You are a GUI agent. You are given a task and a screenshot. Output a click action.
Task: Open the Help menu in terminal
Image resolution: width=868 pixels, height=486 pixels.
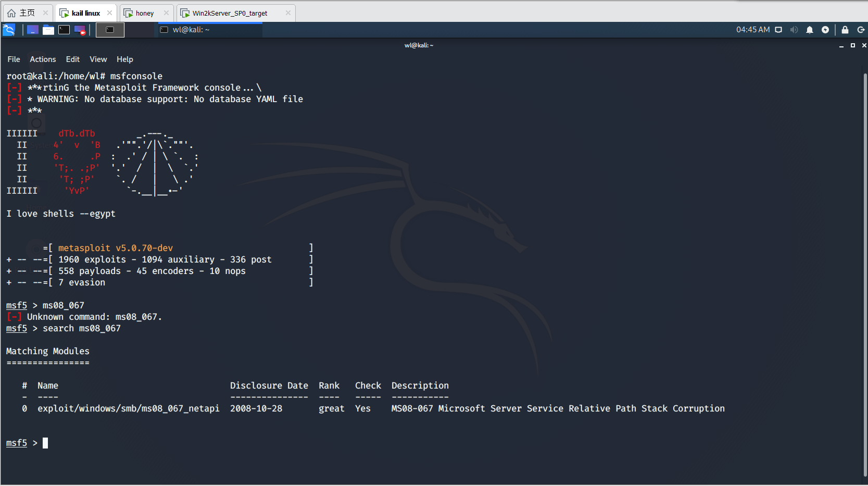[125, 59]
